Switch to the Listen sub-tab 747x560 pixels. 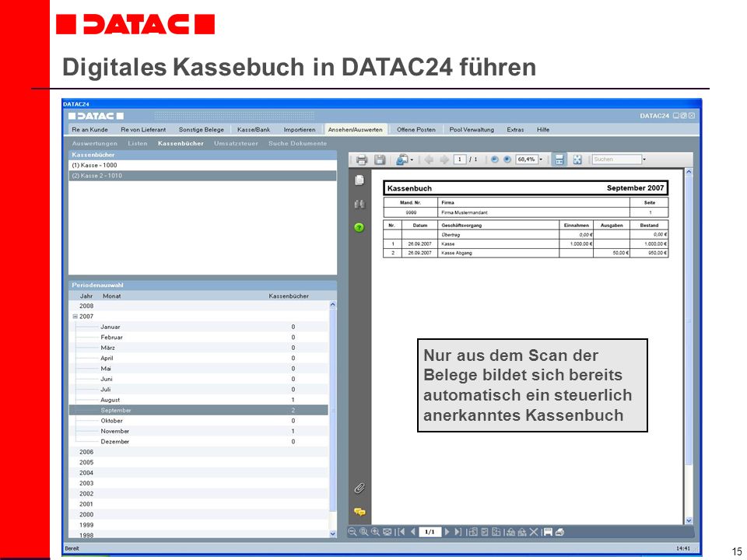[137, 143]
